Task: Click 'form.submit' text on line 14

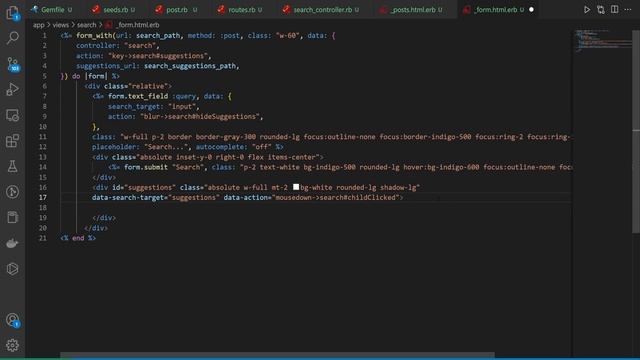Action: point(146,167)
